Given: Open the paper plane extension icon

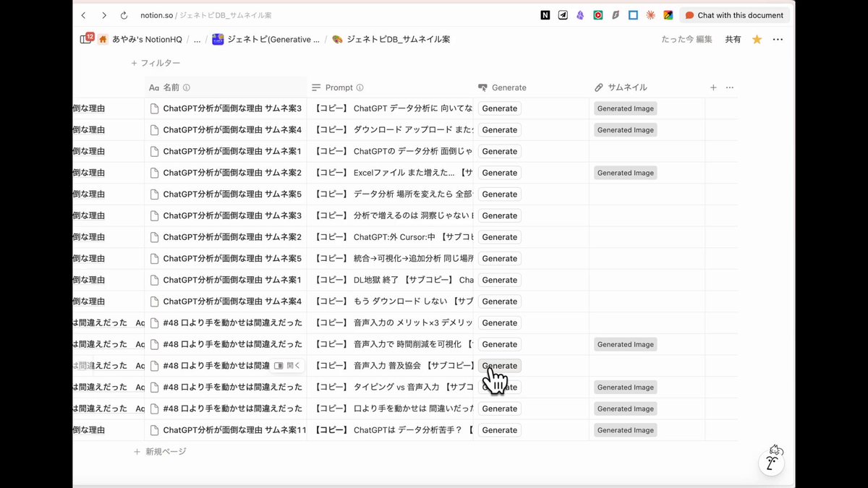Looking at the screenshot, I should (x=563, y=15).
